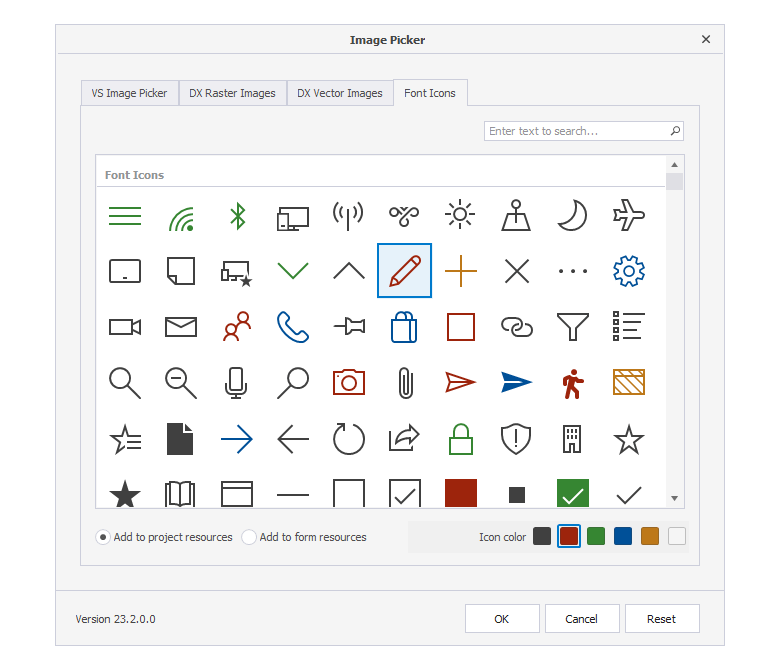Image resolution: width=780 pixels, height=672 pixels.
Task: Select the bulleted list icon
Action: (629, 326)
